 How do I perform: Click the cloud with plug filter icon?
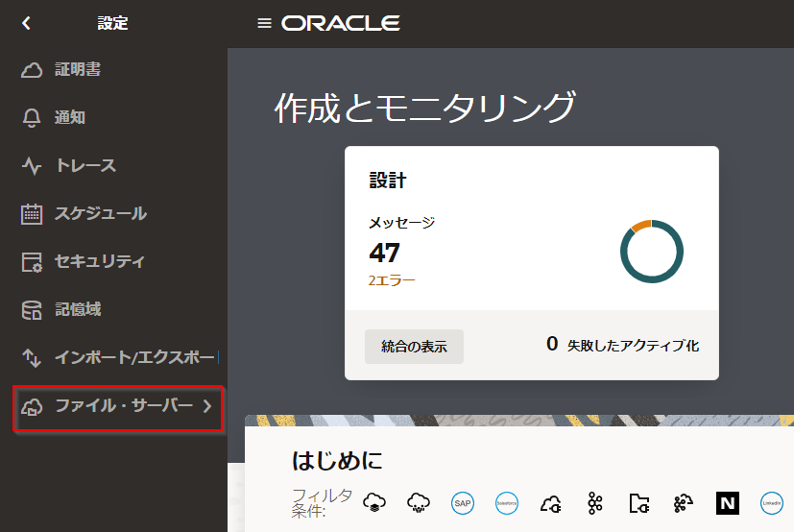551,502
